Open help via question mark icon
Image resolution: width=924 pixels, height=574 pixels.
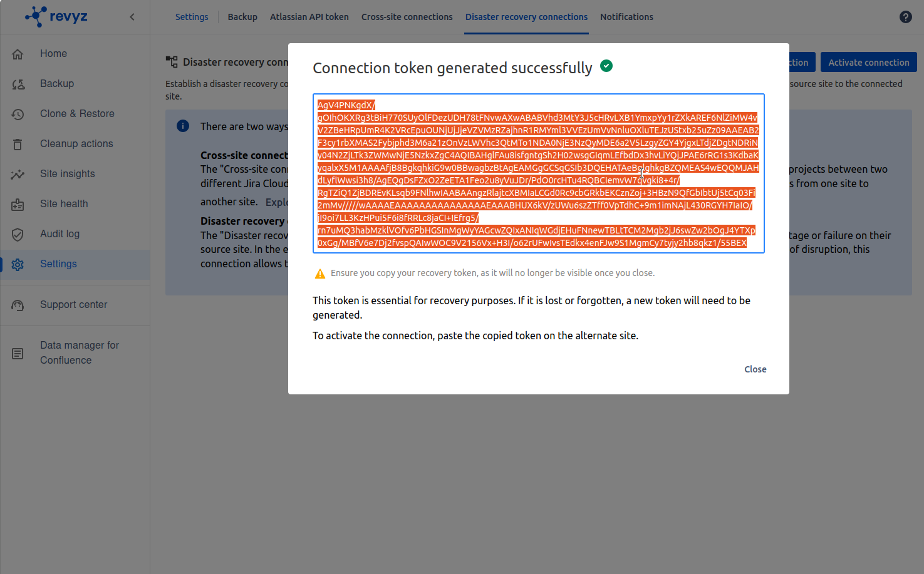click(905, 17)
